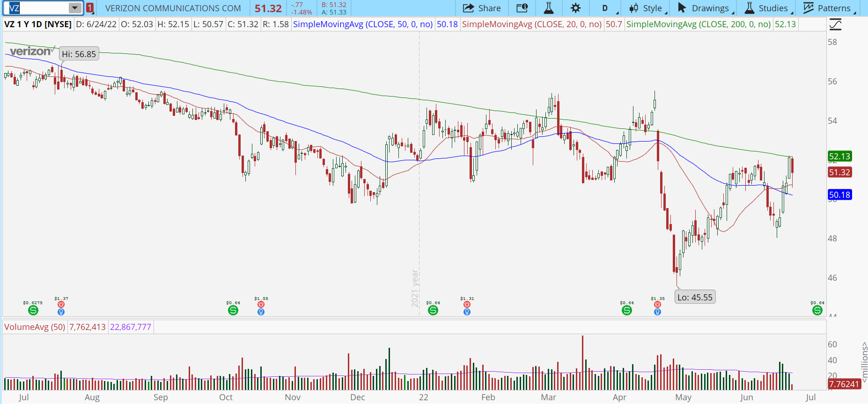Open the Drawings menu

(x=706, y=8)
